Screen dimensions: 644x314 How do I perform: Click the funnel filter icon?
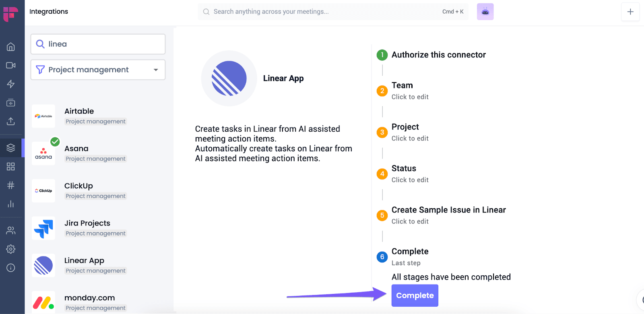point(40,70)
